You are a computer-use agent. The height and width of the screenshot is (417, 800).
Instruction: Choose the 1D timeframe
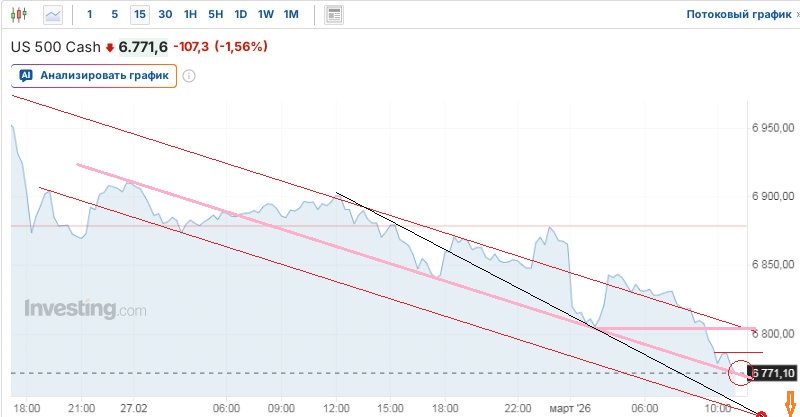(x=240, y=15)
